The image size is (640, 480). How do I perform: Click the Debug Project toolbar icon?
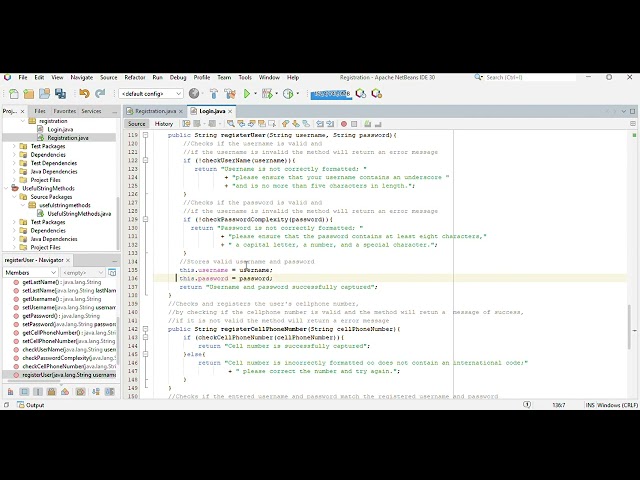[267, 94]
